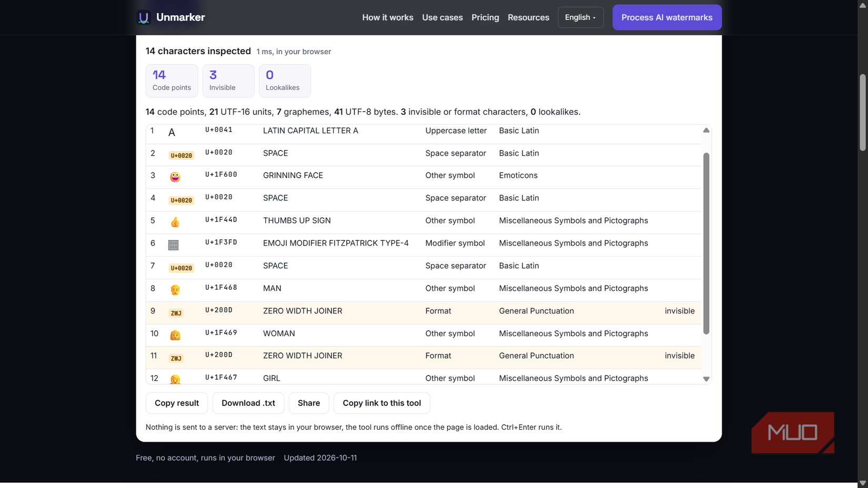The image size is (868, 488).
Task: Click the Share button
Action: click(x=309, y=403)
